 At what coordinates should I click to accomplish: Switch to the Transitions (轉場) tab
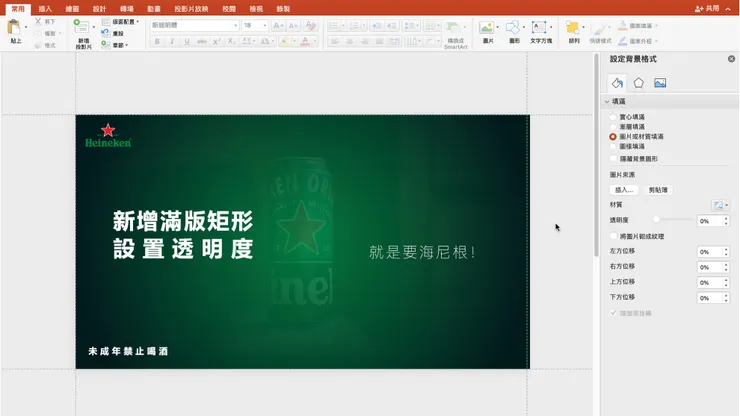pyautogui.click(x=126, y=8)
